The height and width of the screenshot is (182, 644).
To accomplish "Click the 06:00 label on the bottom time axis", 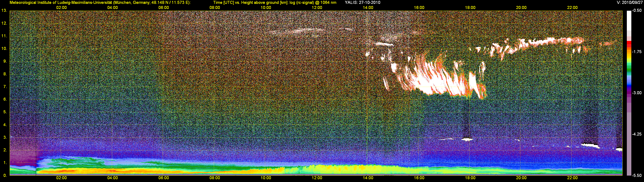I will [164, 178].
